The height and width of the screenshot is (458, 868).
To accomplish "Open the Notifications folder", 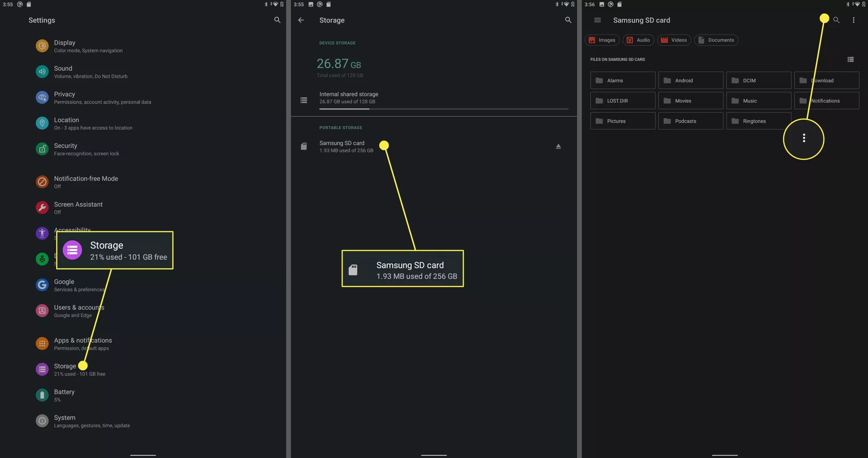I will [827, 101].
